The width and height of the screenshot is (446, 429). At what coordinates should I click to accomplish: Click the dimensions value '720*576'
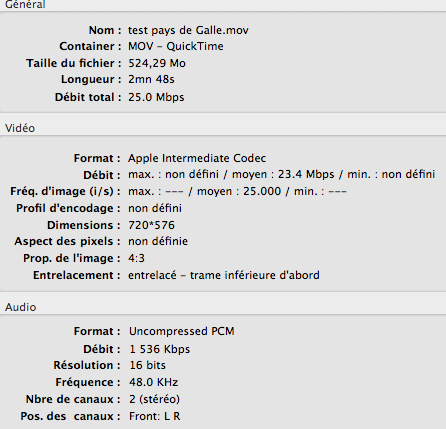tap(151, 225)
